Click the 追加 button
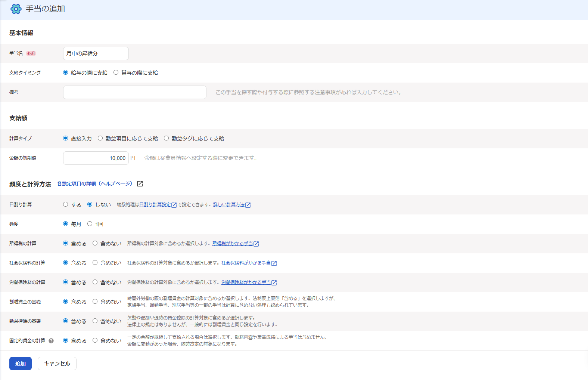This screenshot has width=588, height=380. 21,364
